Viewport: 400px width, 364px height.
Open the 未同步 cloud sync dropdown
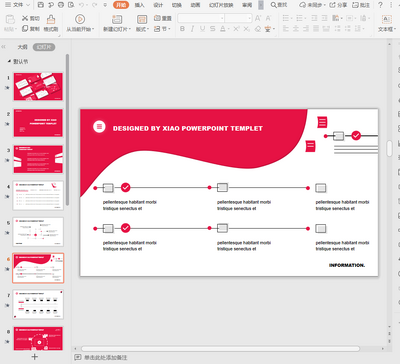pos(312,5)
